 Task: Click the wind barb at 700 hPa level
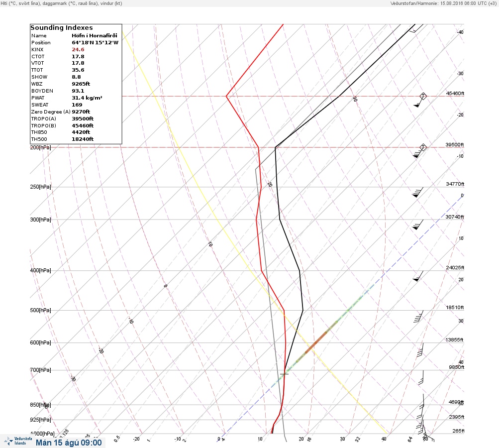(421, 378)
